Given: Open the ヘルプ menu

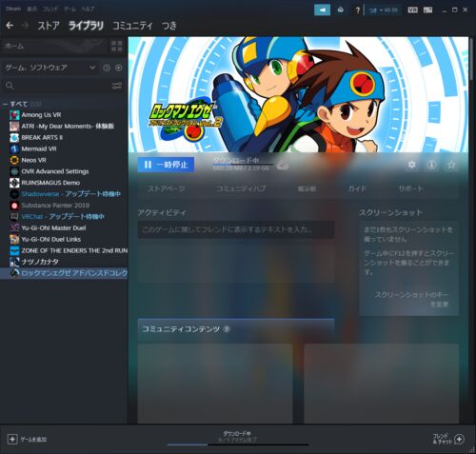Looking at the screenshot, I should (x=88, y=9).
